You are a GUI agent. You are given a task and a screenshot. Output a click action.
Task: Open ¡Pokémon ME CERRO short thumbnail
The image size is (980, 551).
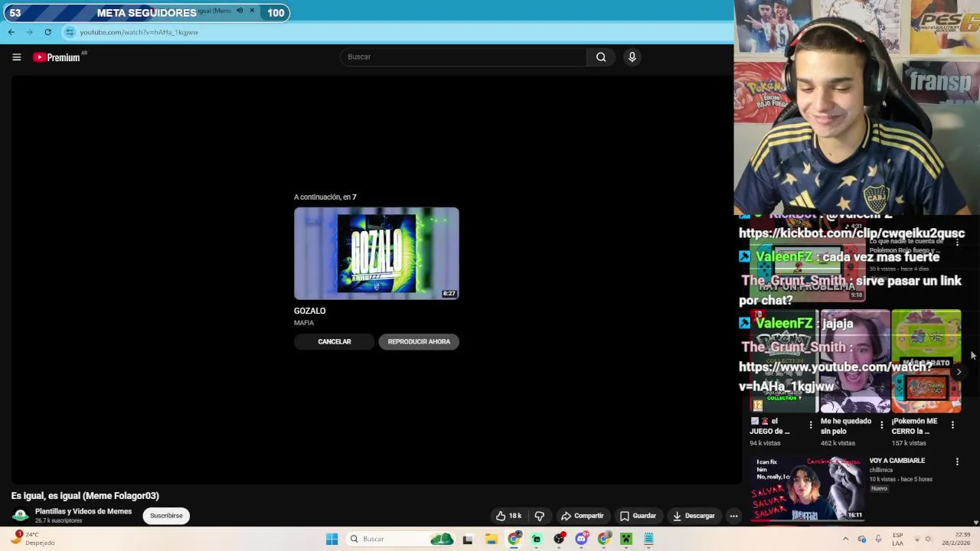click(x=926, y=361)
